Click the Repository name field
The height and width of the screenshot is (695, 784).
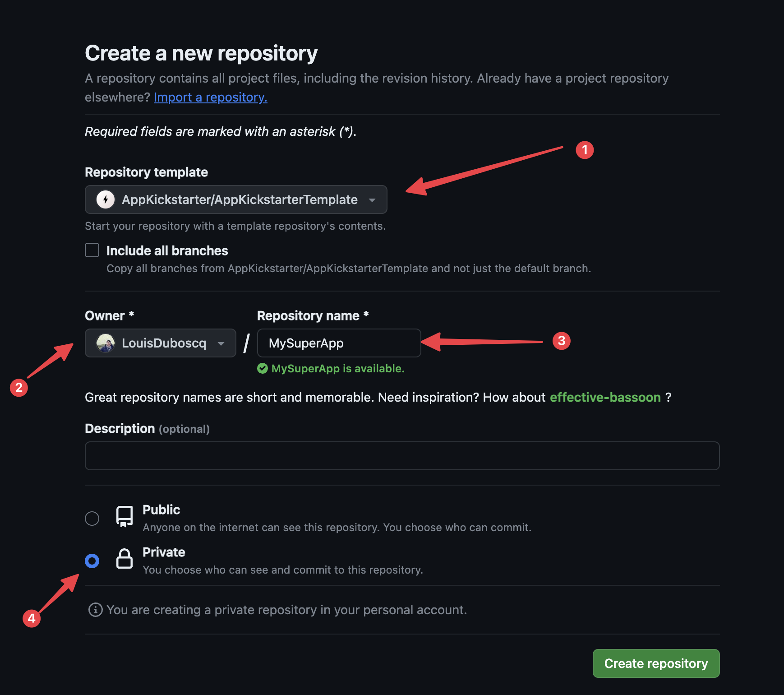pos(339,343)
